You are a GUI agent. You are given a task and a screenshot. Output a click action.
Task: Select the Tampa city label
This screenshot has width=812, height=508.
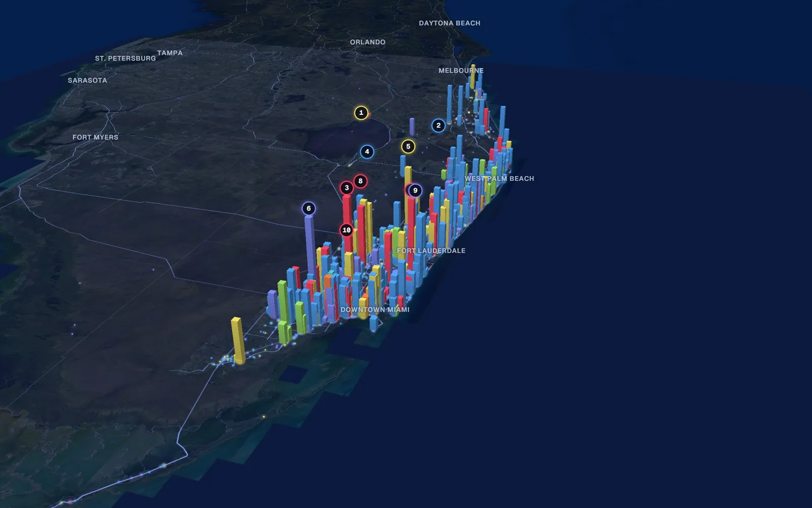170,53
